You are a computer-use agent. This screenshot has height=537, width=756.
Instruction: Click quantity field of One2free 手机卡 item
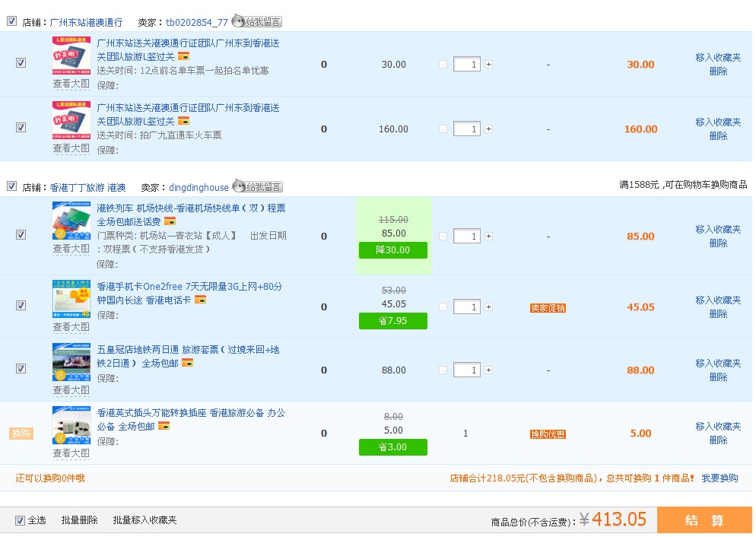pyautogui.click(x=467, y=307)
